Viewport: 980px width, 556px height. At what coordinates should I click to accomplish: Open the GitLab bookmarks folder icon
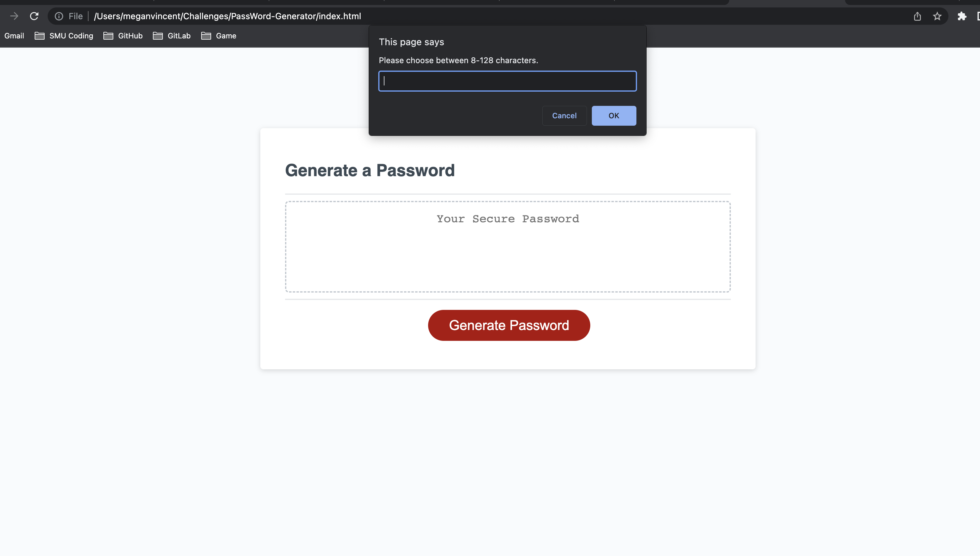click(x=158, y=36)
